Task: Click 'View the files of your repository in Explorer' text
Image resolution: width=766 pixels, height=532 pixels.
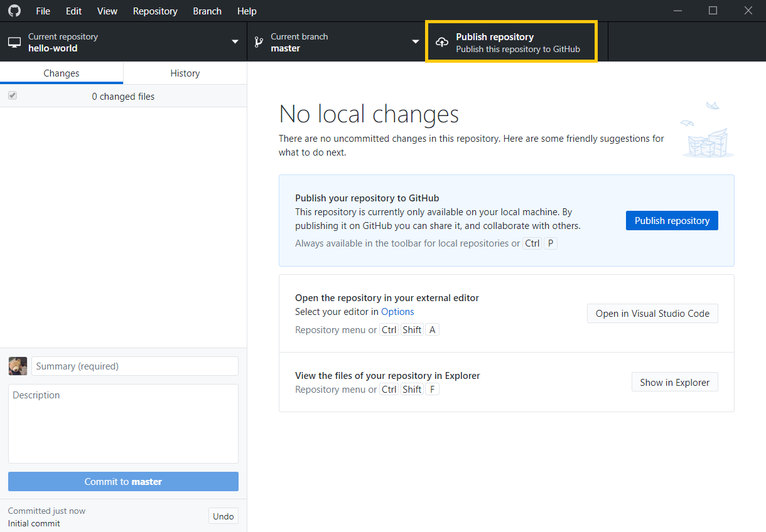Action: (x=387, y=376)
